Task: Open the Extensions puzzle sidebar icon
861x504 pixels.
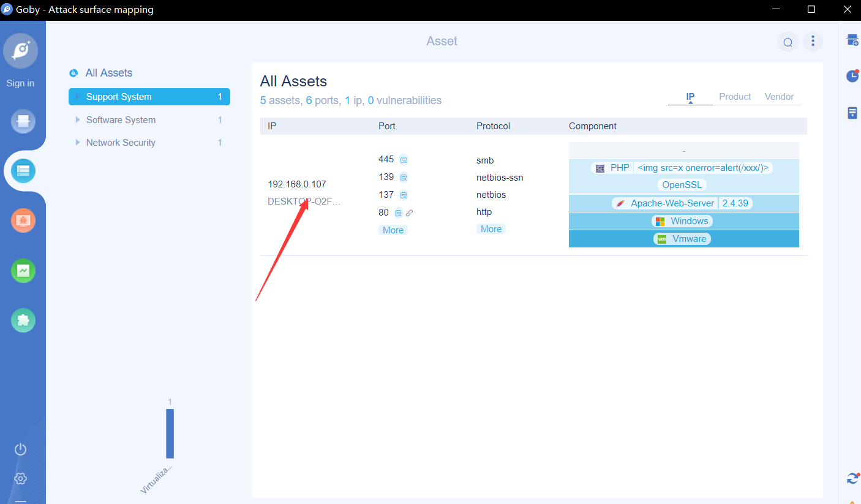Action: 23,320
